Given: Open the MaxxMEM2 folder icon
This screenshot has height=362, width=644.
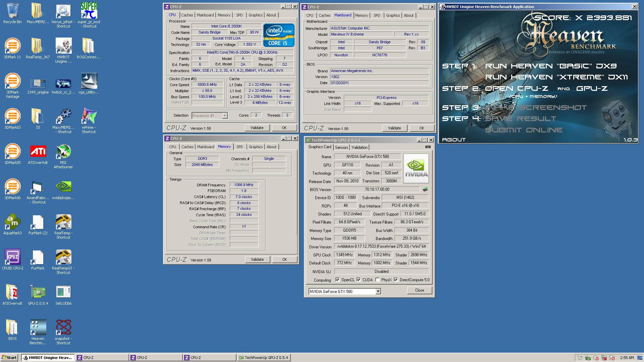Looking at the screenshot, I should pos(38,11).
